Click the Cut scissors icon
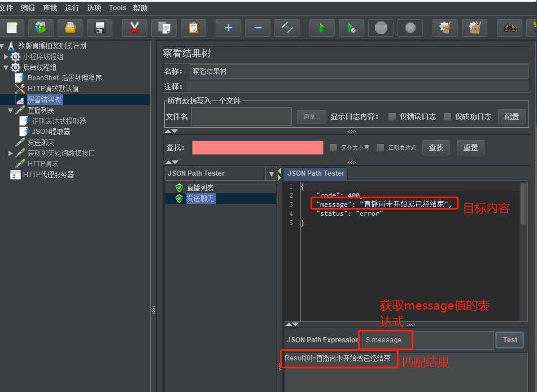This screenshot has width=537, height=392. tap(134, 28)
